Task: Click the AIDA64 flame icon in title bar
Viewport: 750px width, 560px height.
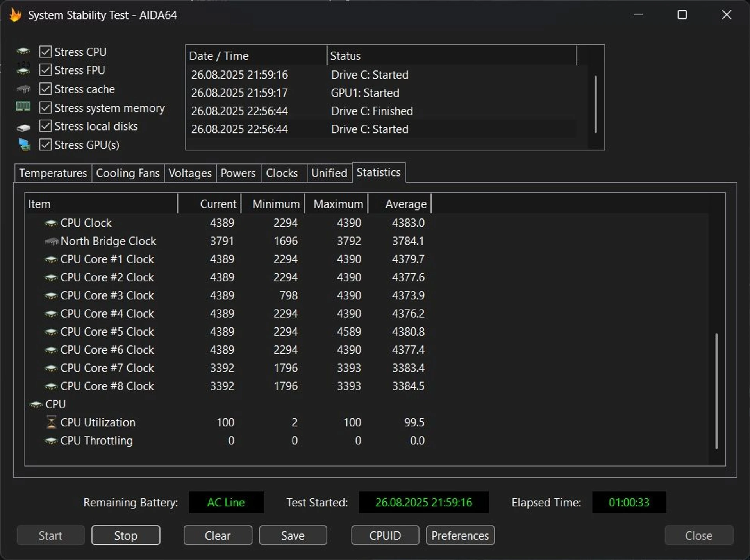Action: pos(16,15)
